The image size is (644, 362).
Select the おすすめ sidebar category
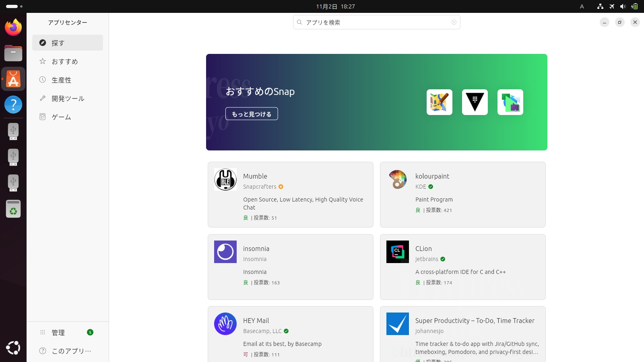68,61
